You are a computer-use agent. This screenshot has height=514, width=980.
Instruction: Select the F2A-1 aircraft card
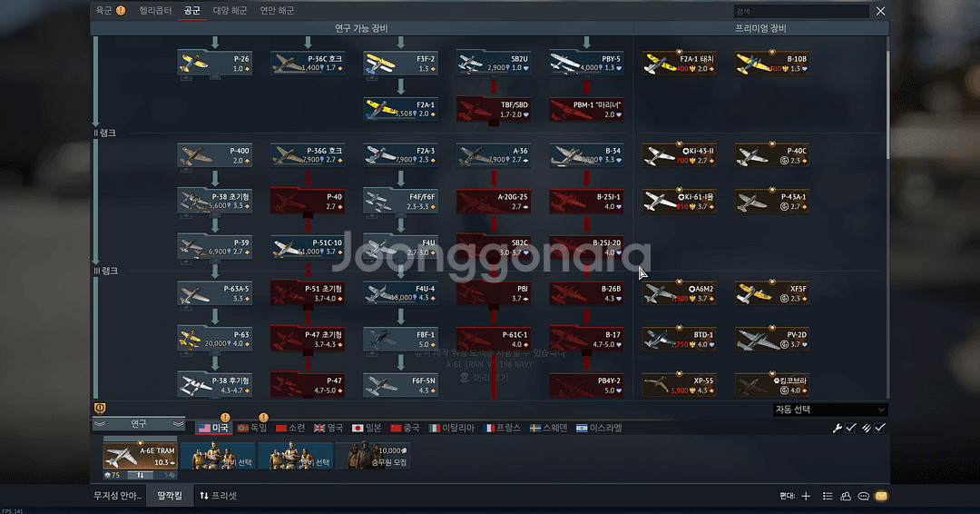coord(401,109)
